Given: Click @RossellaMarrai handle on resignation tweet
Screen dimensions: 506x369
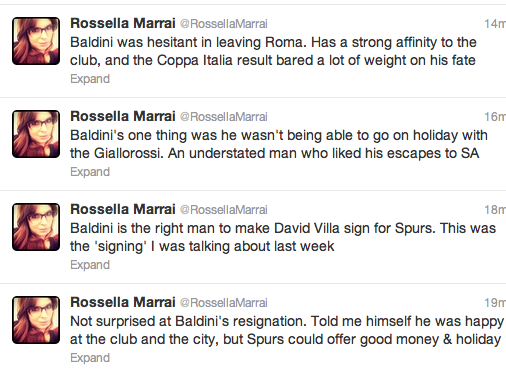Looking at the screenshot, I should pos(224,303).
